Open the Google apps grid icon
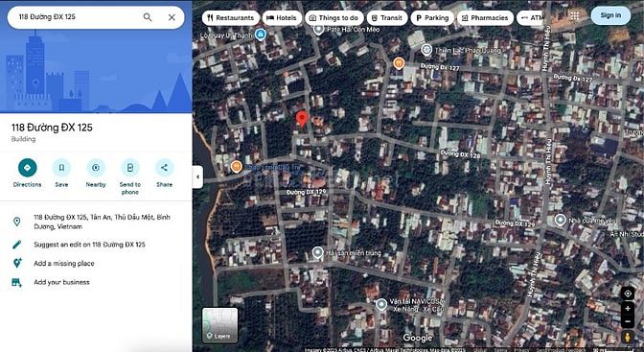644x352 pixels. tap(575, 16)
